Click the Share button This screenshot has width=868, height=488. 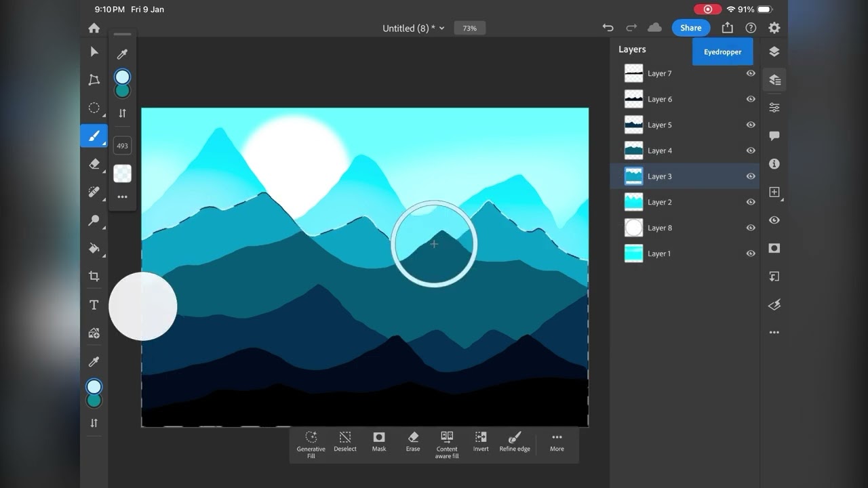click(691, 28)
